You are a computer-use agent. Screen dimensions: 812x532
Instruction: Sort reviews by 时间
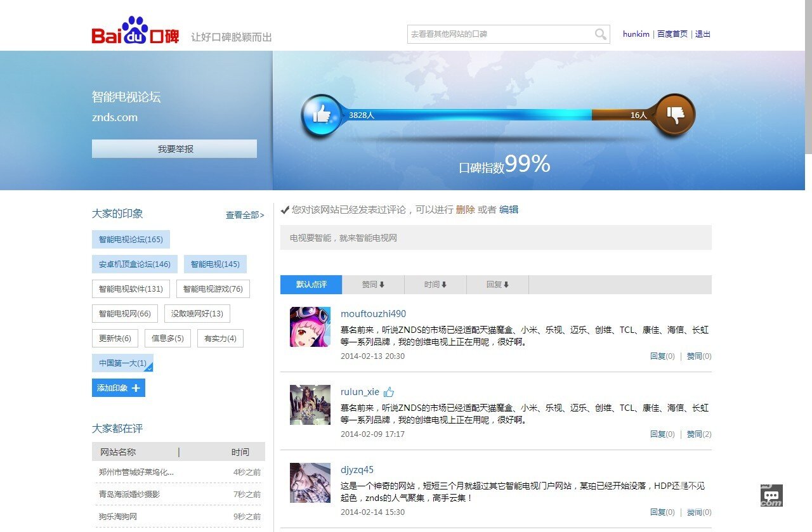point(435,285)
